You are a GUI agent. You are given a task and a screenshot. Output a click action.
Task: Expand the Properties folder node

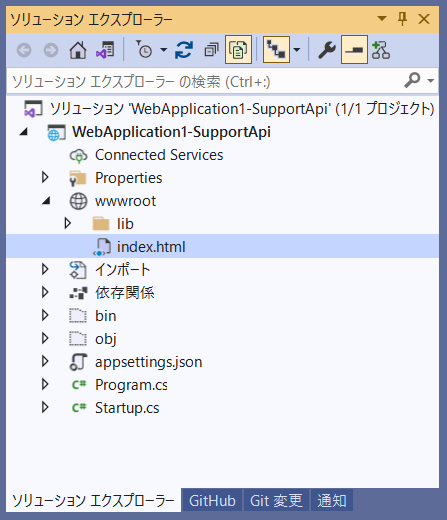click(45, 177)
